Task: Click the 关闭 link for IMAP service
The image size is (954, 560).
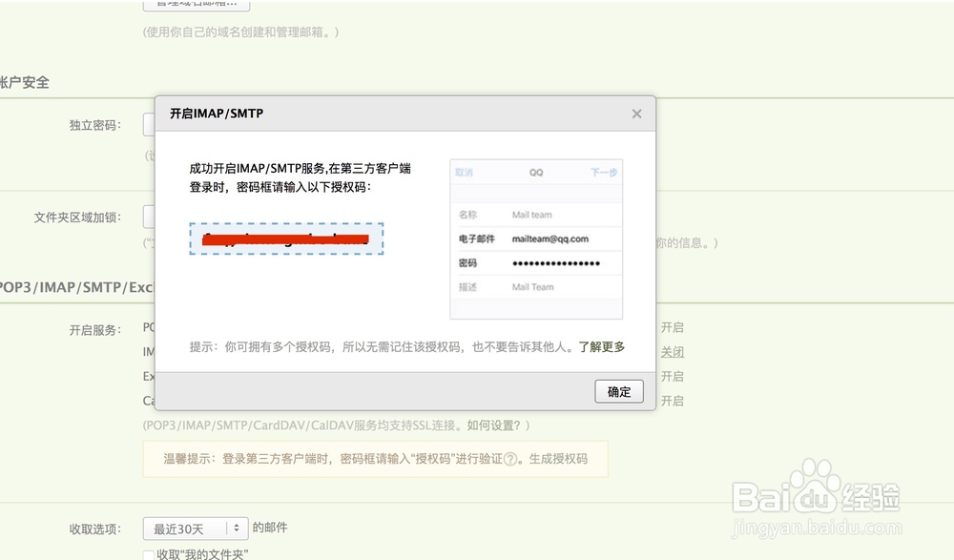Action: (x=673, y=352)
